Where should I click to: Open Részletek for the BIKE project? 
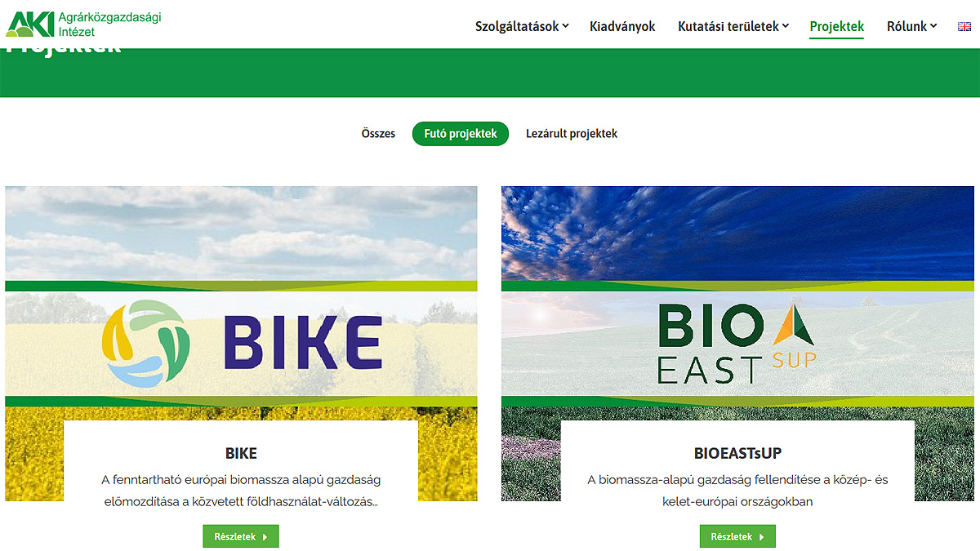coord(241,536)
